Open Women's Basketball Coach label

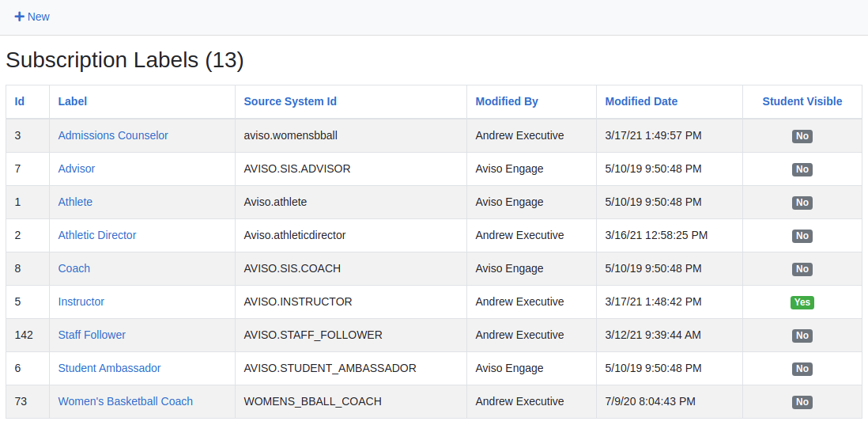[x=126, y=401]
